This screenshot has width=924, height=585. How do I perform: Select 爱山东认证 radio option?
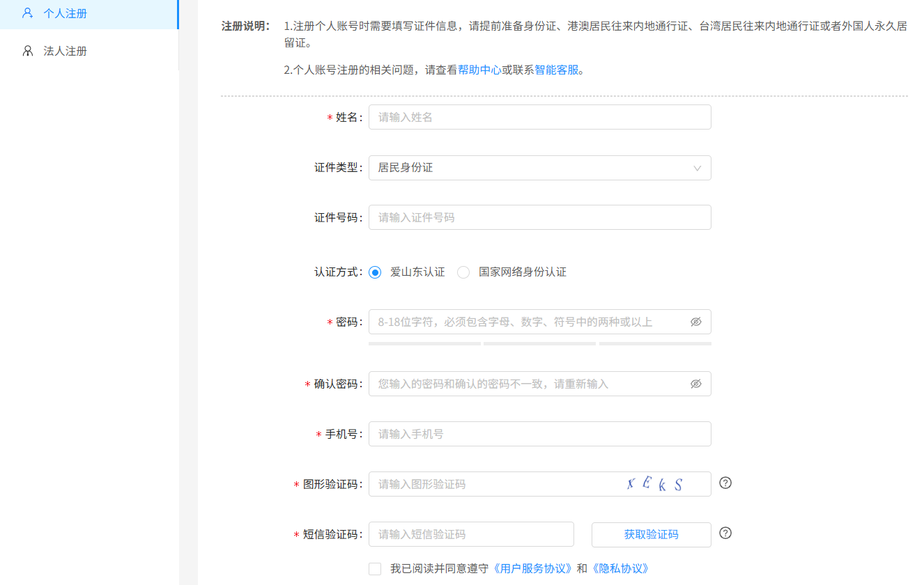pos(376,272)
